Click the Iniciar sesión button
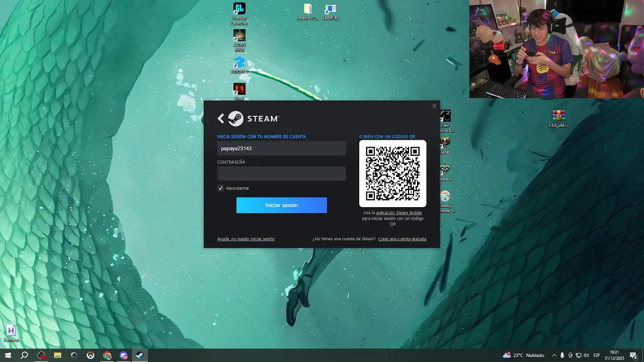Viewport: 644px width, 362px height. tap(282, 205)
